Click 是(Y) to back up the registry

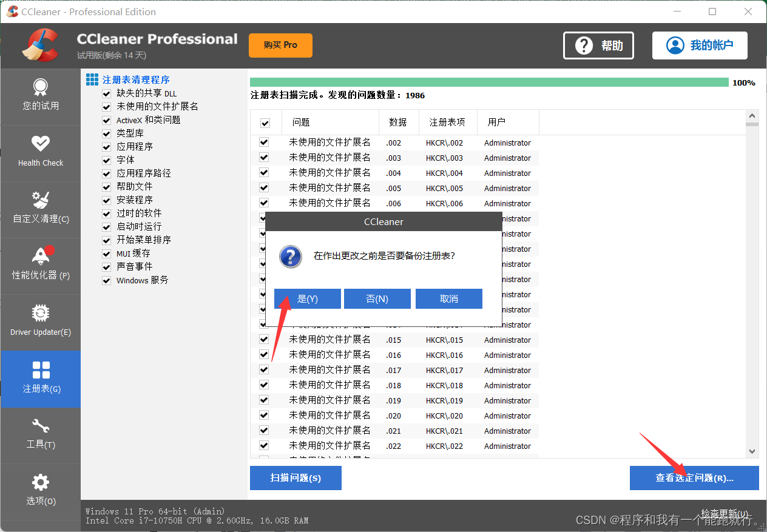click(x=307, y=298)
